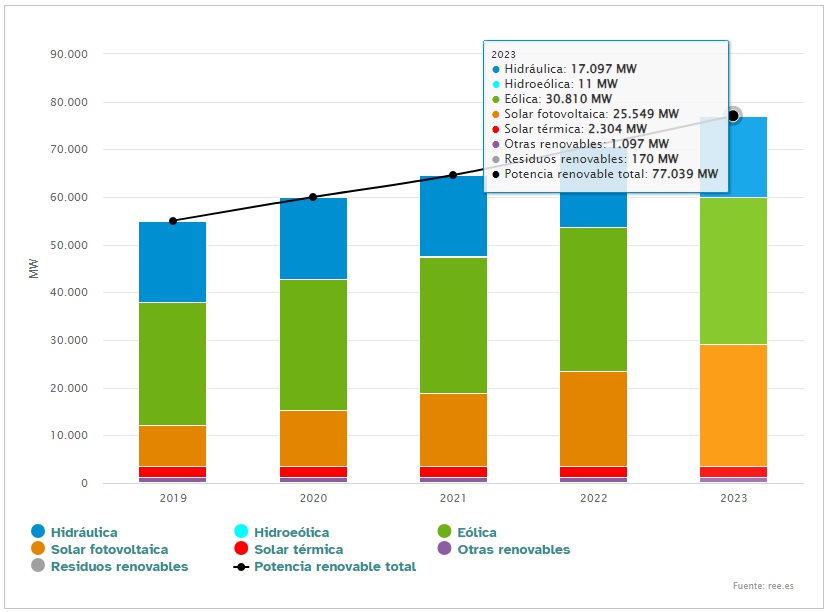Click the 2023 orange Solar fotovoltaica segment
Image resolution: width=831 pixels, height=612 pixels.
pos(733,406)
